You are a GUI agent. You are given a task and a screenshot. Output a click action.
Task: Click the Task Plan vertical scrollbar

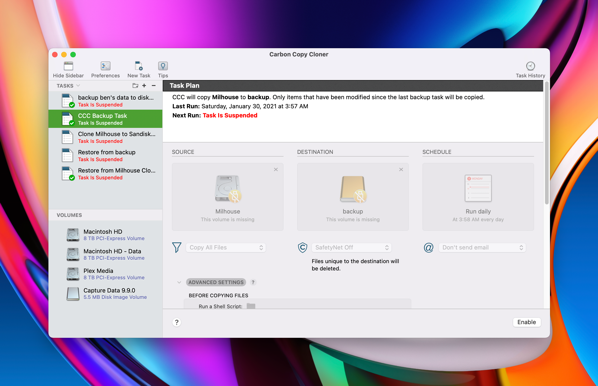(x=547, y=143)
